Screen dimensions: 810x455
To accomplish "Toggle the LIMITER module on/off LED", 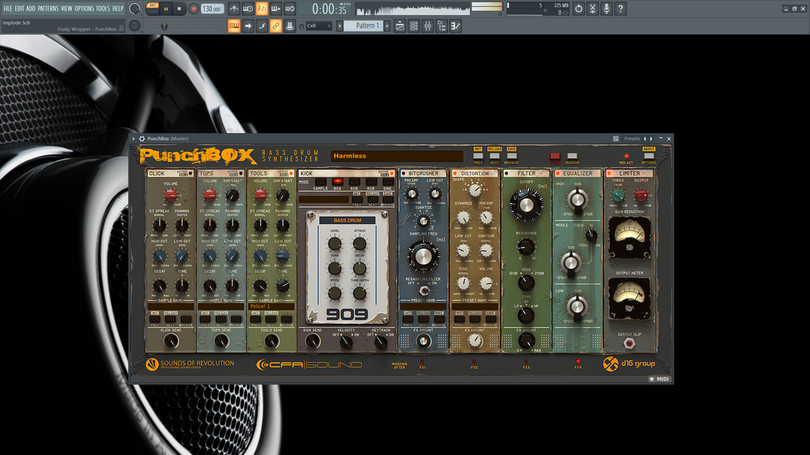I will pos(610,174).
